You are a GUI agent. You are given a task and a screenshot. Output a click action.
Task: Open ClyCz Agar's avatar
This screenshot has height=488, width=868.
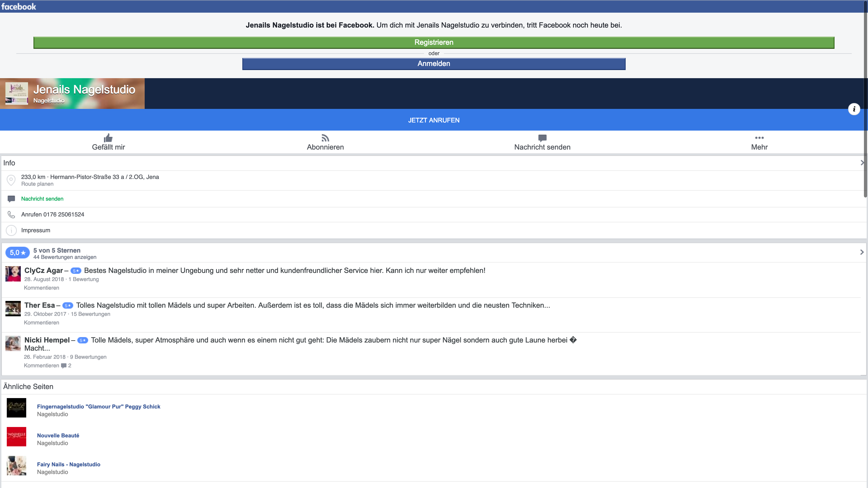pos(13,273)
